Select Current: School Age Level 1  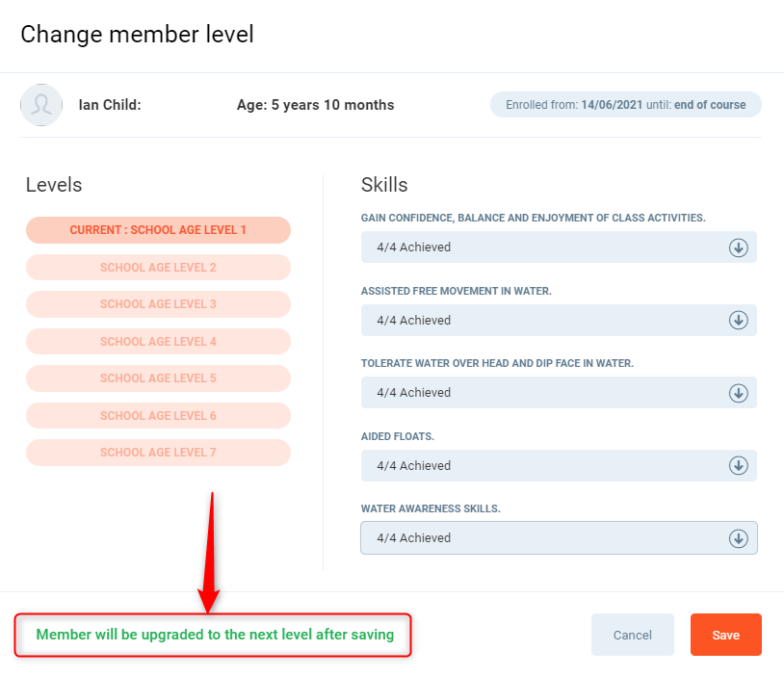(x=158, y=230)
